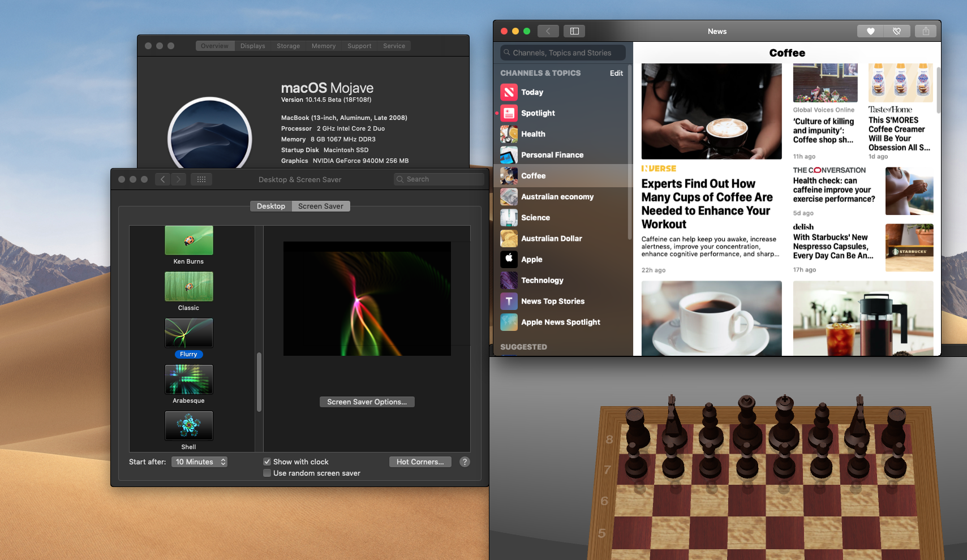Toggle Show with clock checkbox
The width and height of the screenshot is (967, 560).
(x=267, y=462)
